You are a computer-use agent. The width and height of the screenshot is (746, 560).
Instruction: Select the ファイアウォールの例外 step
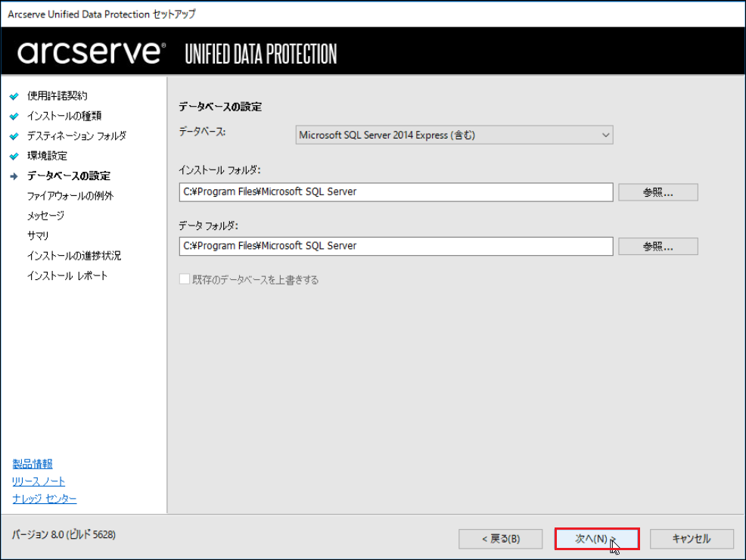click(70, 195)
